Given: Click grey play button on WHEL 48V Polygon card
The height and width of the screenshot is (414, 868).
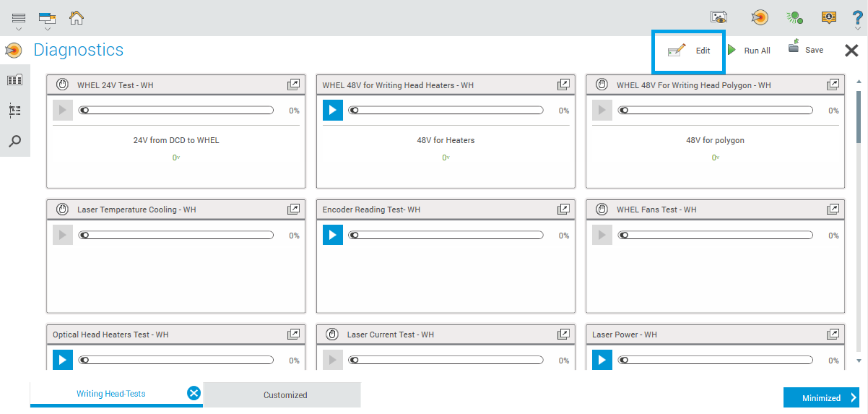Looking at the screenshot, I should pos(602,111).
